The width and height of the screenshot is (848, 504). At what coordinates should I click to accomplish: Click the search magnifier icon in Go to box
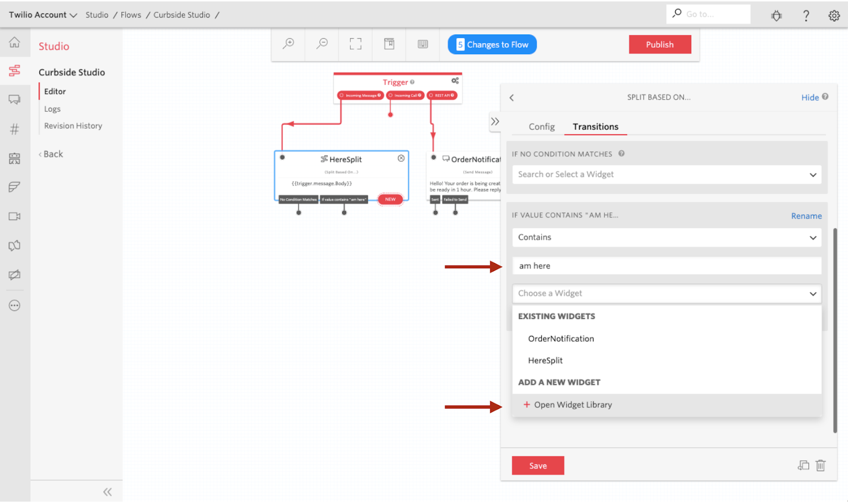pyautogui.click(x=677, y=13)
